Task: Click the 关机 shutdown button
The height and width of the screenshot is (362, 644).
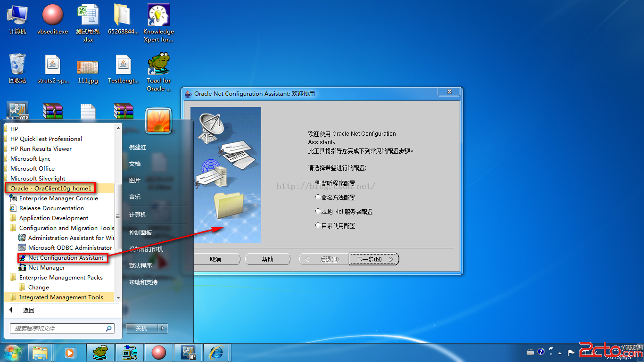Action: (141, 328)
